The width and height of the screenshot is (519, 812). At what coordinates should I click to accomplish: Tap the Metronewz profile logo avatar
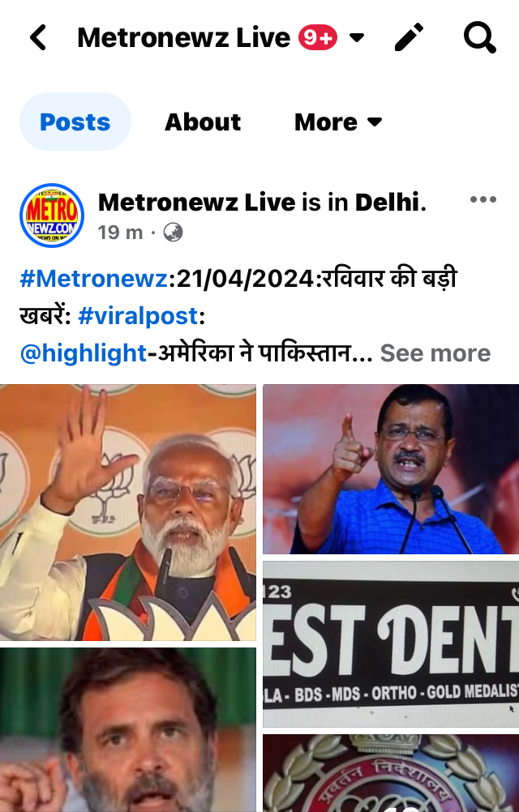click(x=52, y=216)
